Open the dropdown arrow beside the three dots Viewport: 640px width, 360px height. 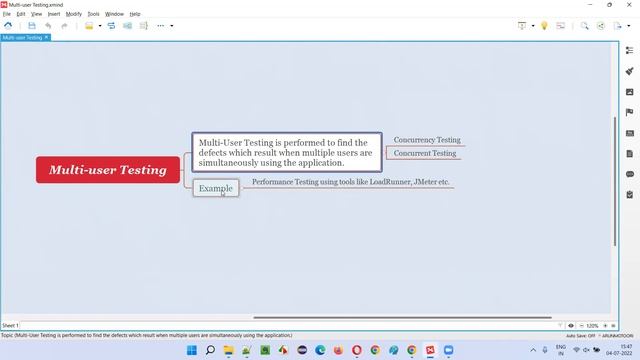[x=172, y=26]
